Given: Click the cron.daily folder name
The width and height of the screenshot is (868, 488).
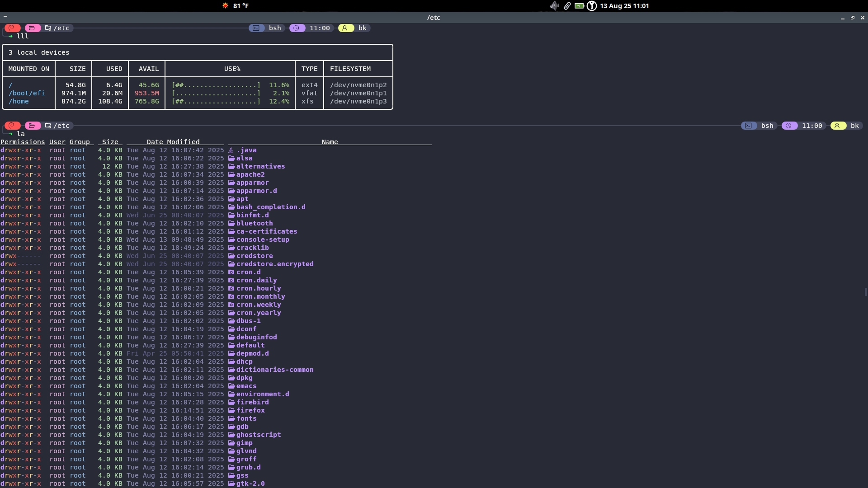Looking at the screenshot, I should click(x=256, y=280).
